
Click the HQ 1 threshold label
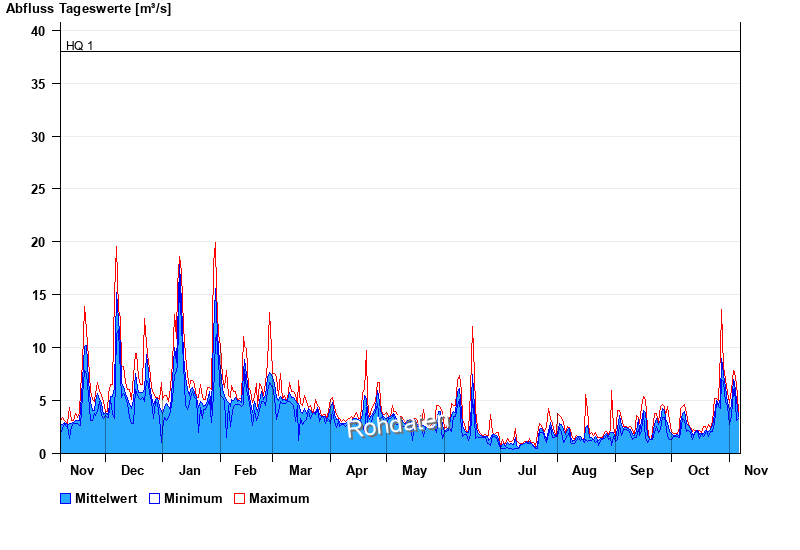[79, 46]
